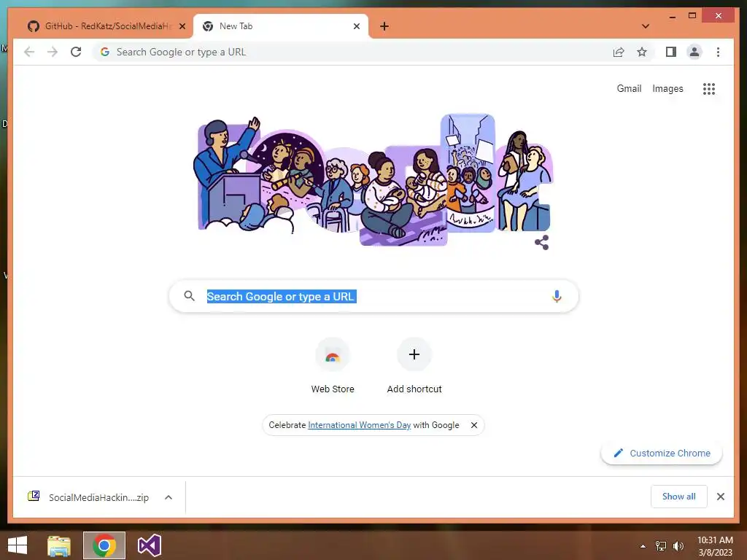Screen dimensions: 747x560
Task: Click the browser forward arrow
Action: click(x=53, y=52)
